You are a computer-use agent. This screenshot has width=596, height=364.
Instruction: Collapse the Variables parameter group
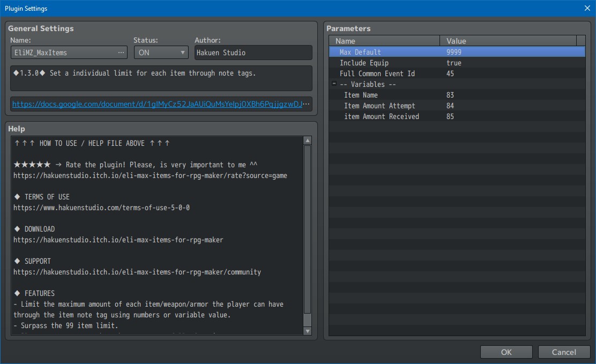pos(334,84)
